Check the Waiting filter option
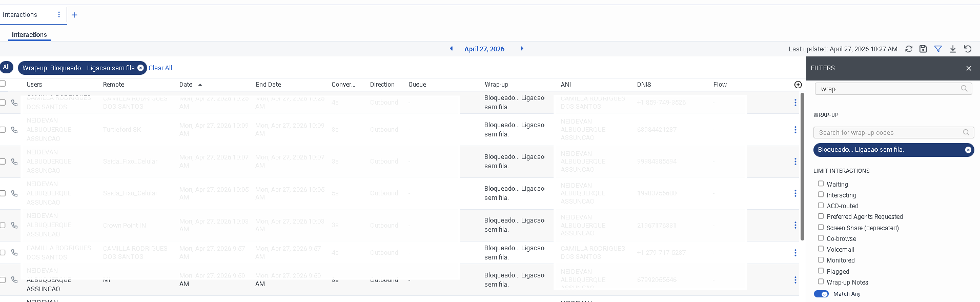 coord(821,184)
